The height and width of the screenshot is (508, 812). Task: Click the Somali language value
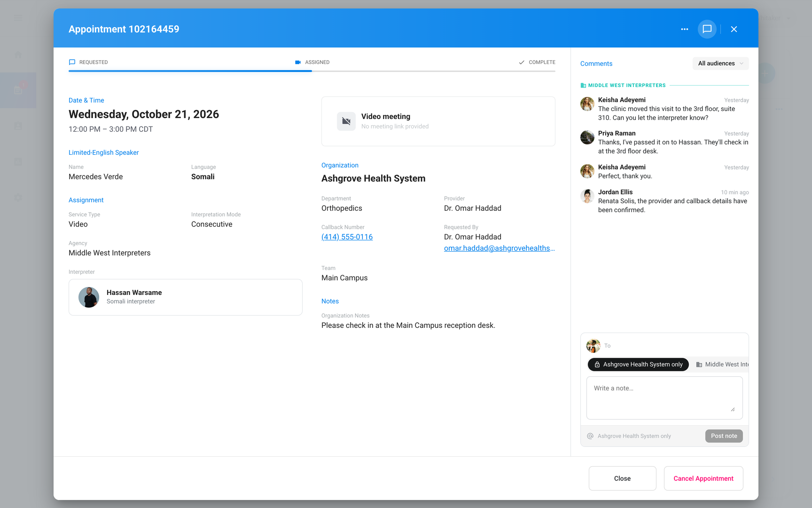(203, 177)
